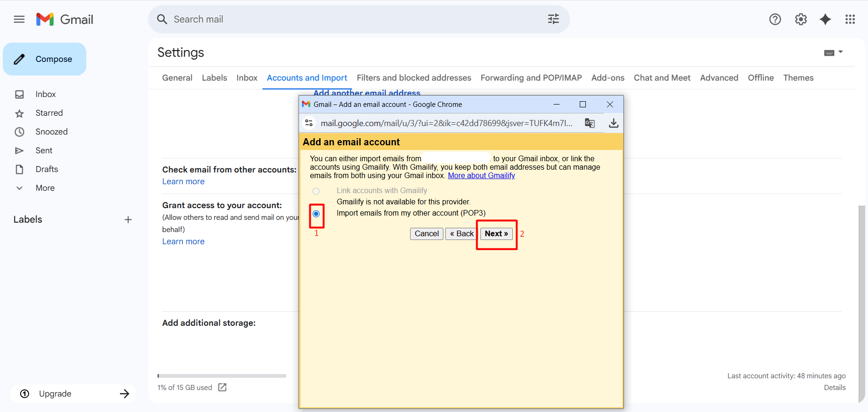
Task: Click the Gemini sparkle icon
Action: coord(825,19)
